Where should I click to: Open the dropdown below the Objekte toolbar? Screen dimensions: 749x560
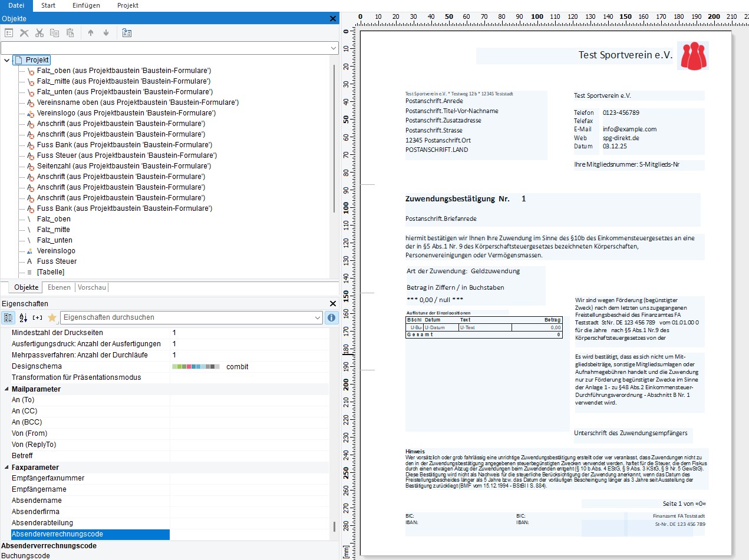332,48
